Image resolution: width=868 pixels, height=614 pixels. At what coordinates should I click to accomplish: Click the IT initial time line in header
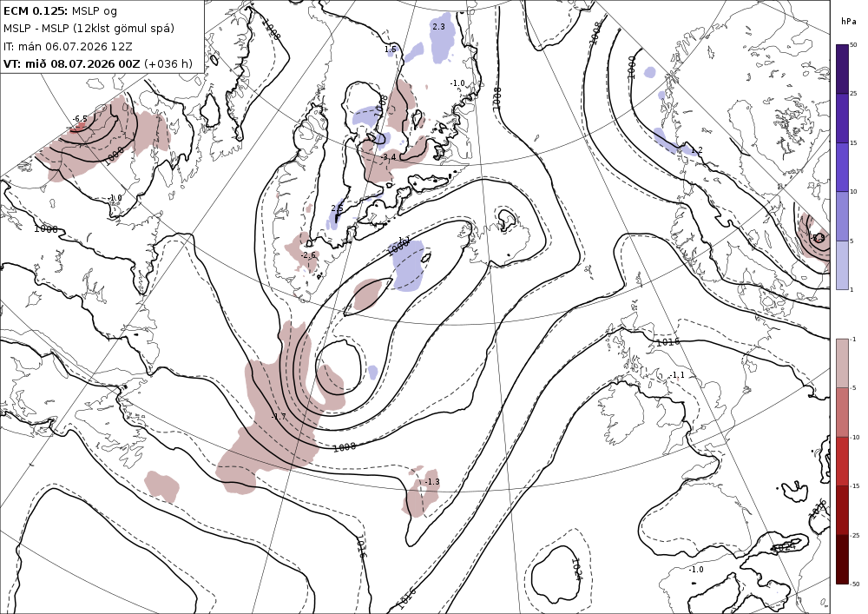[68, 46]
